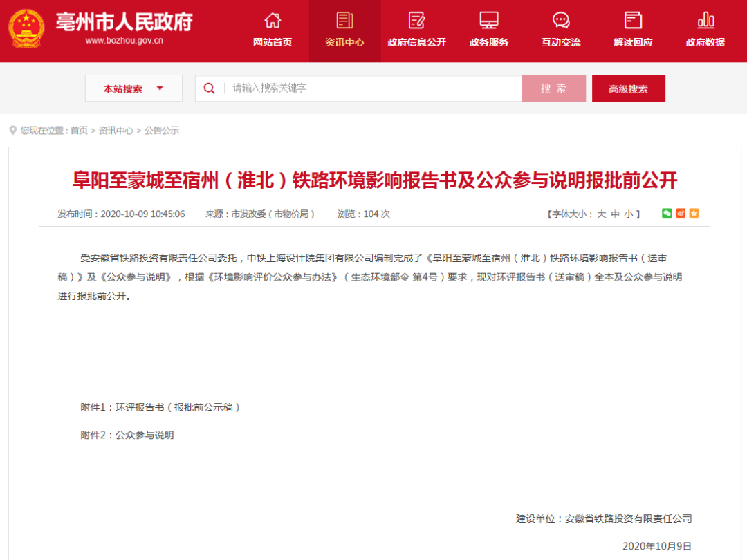Click the 公告公示 breadcrumb link
The width and height of the screenshot is (747, 560).
[x=162, y=130]
